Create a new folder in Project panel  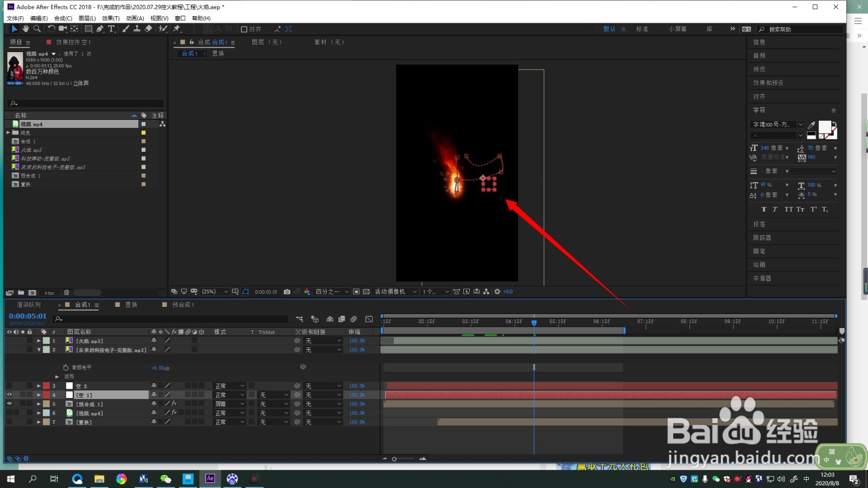(21, 293)
